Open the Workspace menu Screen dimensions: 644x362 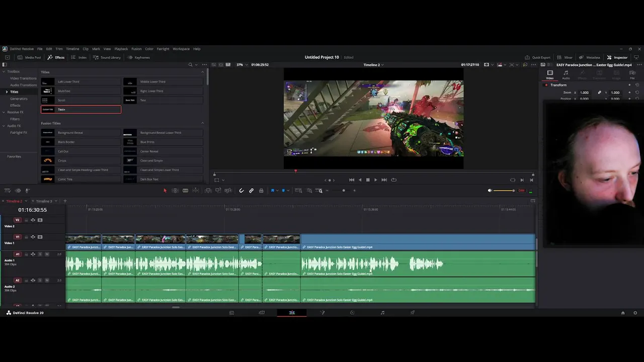(181, 49)
